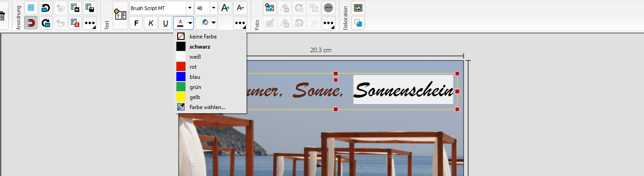The width and height of the screenshot is (644, 176).
Task: Open more options in Foto group
Action: click(328, 23)
